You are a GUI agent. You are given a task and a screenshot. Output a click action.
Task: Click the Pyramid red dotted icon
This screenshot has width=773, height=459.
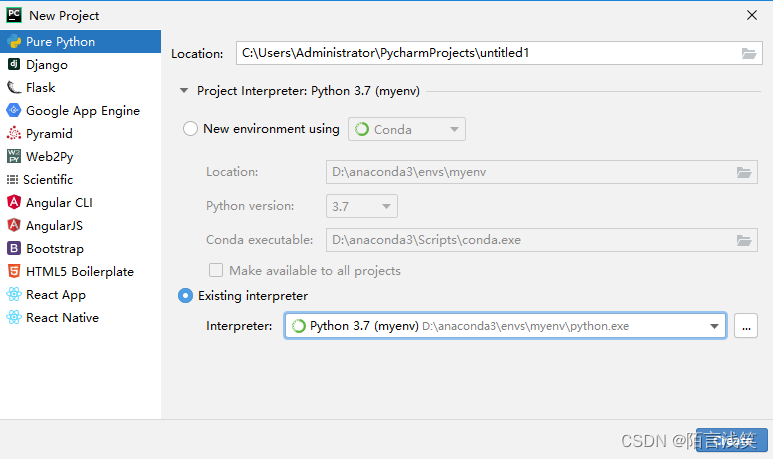pyautogui.click(x=14, y=133)
